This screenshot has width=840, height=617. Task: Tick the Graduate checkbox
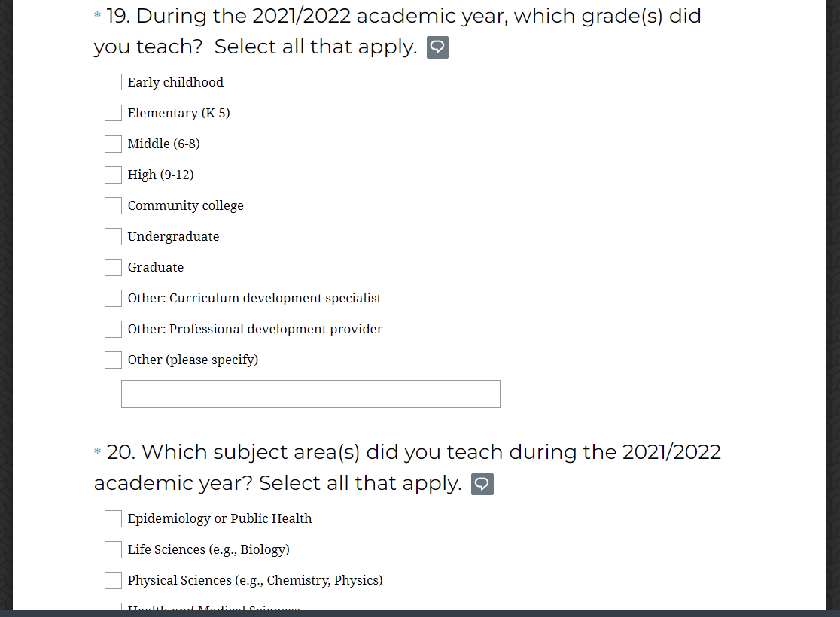pyautogui.click(x=113, y=267)
